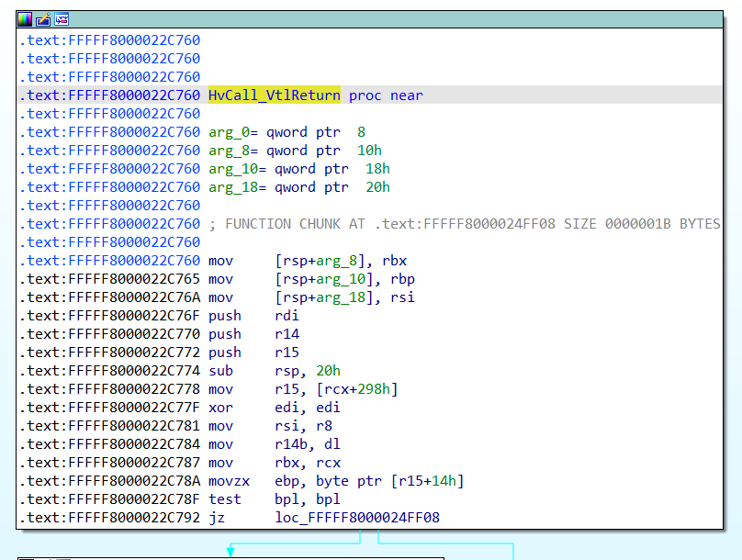
Task: Click the arg_0 variable definition
Action: pos(287,132)
